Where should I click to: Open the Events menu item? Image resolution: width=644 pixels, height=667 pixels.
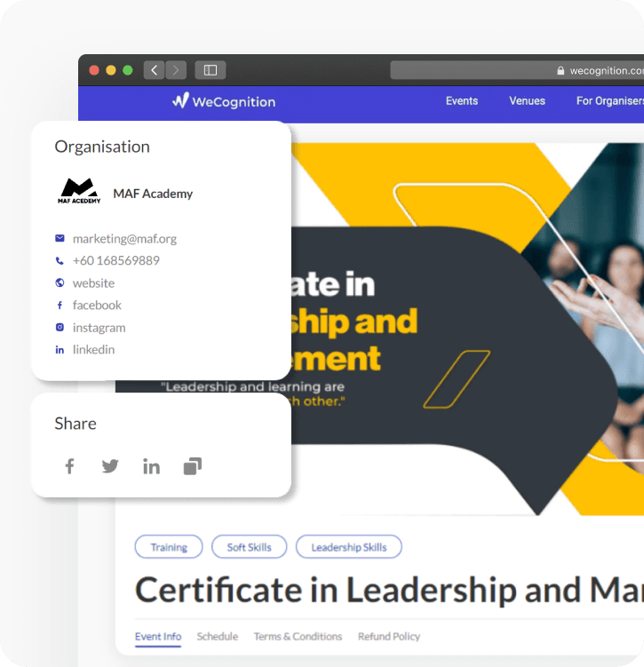(462, 101)
